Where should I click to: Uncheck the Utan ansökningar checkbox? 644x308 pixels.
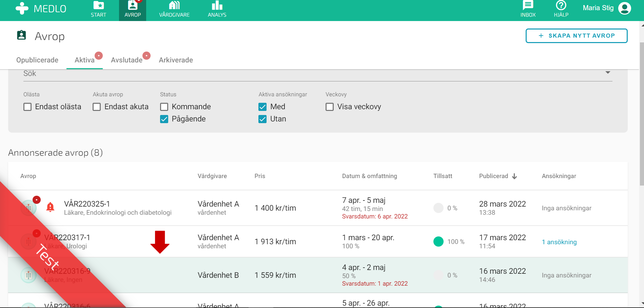pyautogui.click(x=262, y=119)
